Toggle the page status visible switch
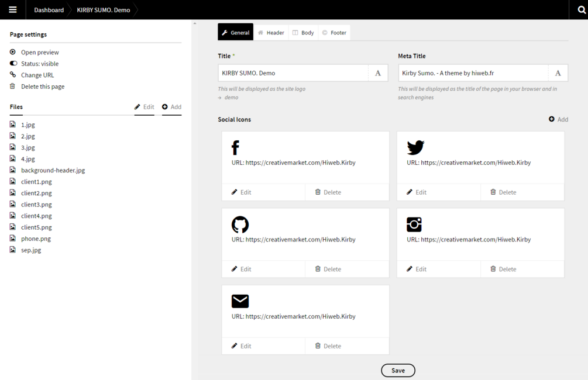The image size is (588, 380). point(13,64)
